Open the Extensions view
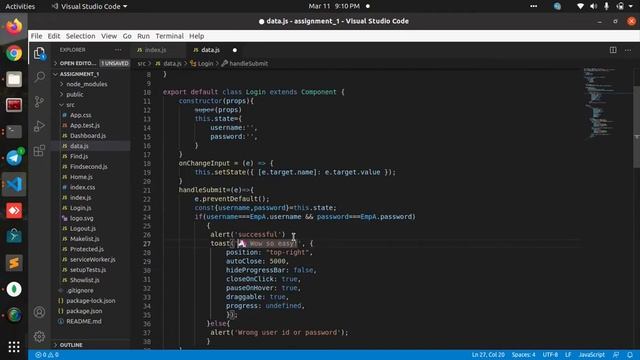 click(40, 151)
